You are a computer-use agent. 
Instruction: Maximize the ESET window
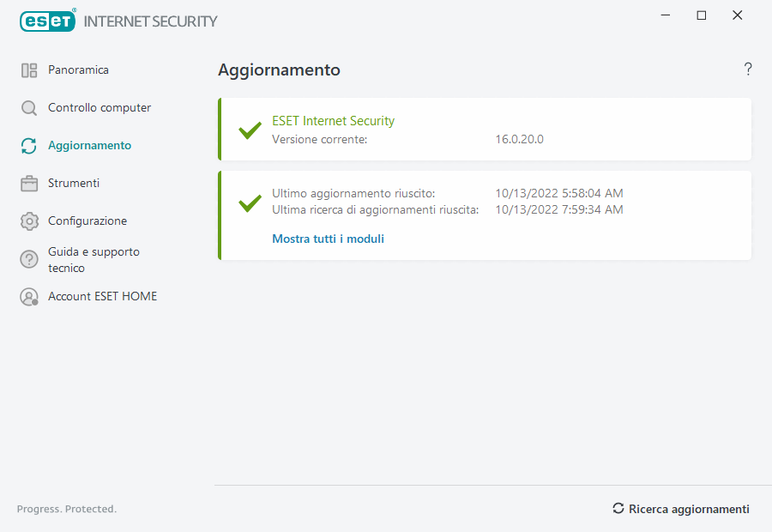pyautogui.click(x=702, y=15)
